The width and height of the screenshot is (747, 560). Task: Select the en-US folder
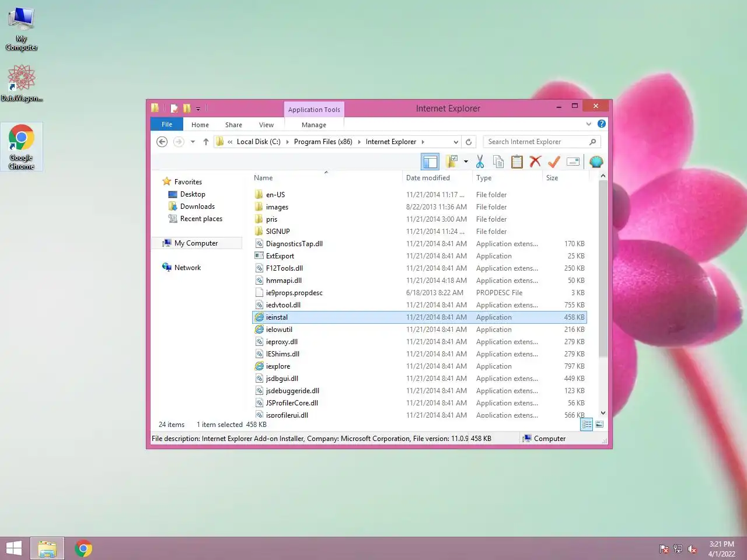tap(275, 195)
